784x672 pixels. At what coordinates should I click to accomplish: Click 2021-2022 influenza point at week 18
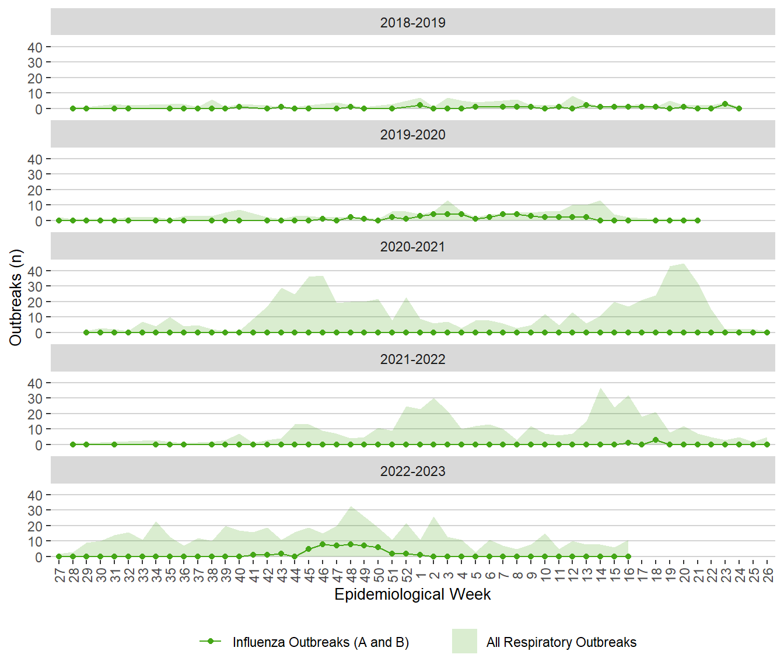click(656, 440)
